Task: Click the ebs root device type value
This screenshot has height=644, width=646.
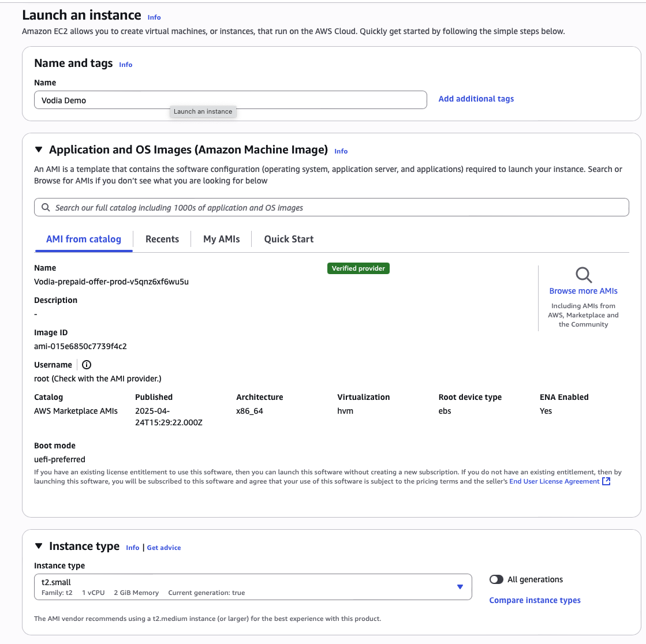Action: [445, 411]
